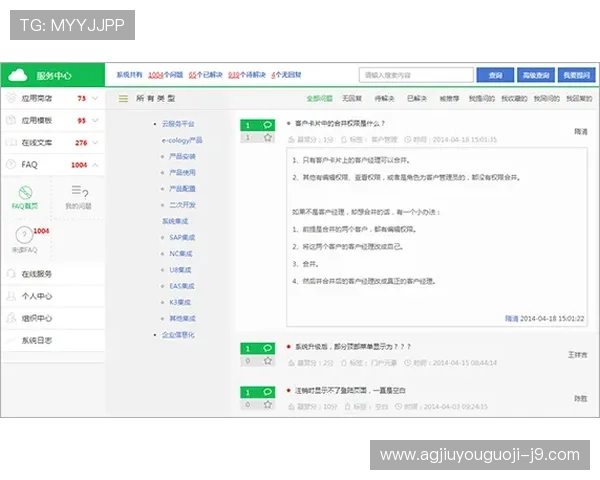Click the 我要提问 ask button
The height and width of the screenshot is (480, 600).
point(577,75)
